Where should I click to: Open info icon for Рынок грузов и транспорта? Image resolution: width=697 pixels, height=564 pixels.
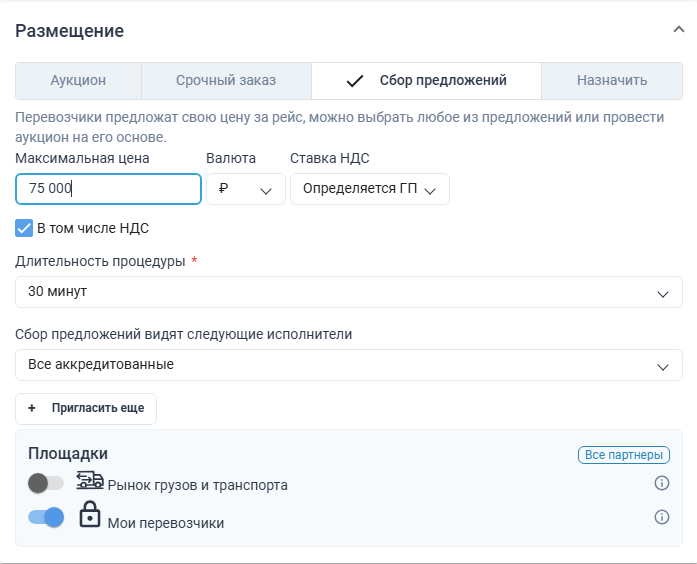point(662,483)
